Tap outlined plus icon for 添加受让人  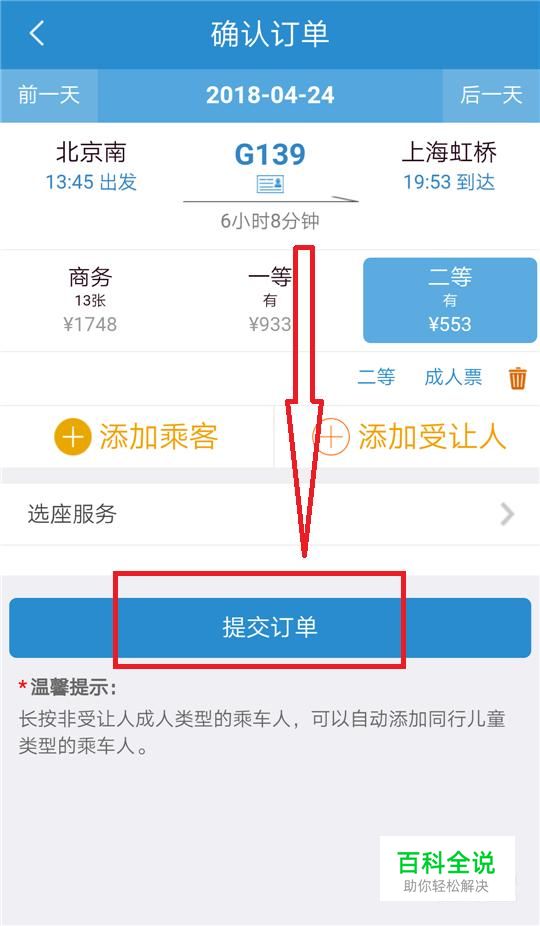click(x=331, y=437)
